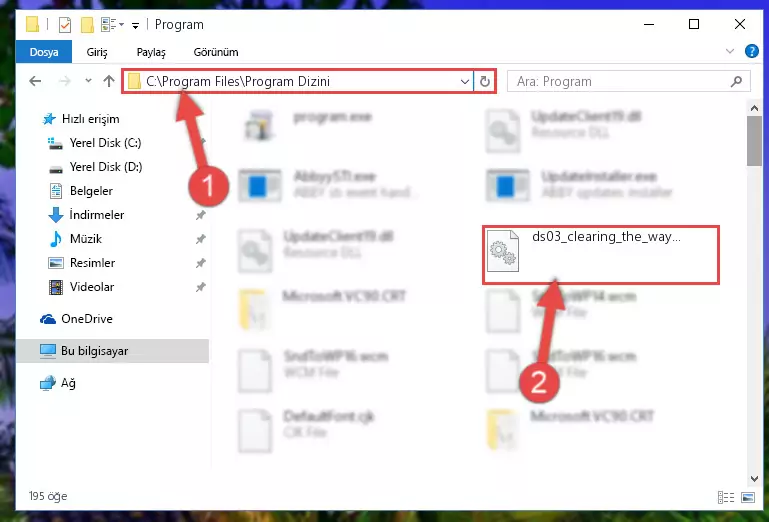
Task: Click the İndirmeler download arrow icon
Action: pos(55,215)
